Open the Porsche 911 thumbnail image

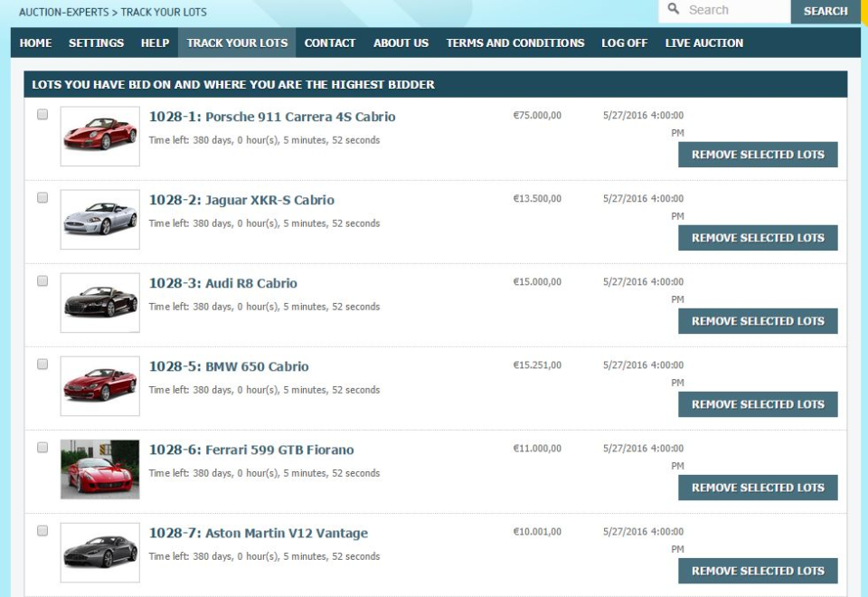point(100,137)
